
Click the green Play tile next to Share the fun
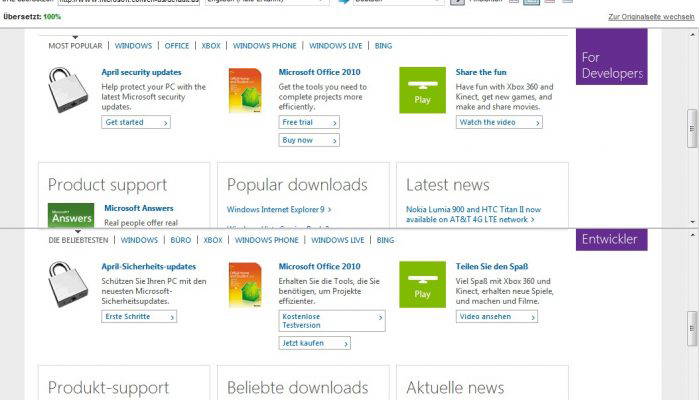point(422,90)
